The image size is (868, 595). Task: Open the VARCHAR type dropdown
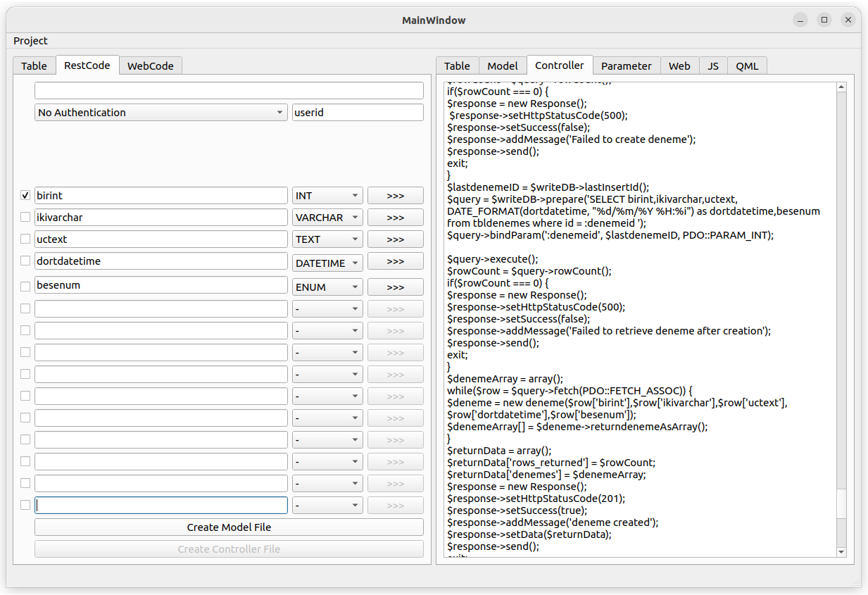coord(327,217)
